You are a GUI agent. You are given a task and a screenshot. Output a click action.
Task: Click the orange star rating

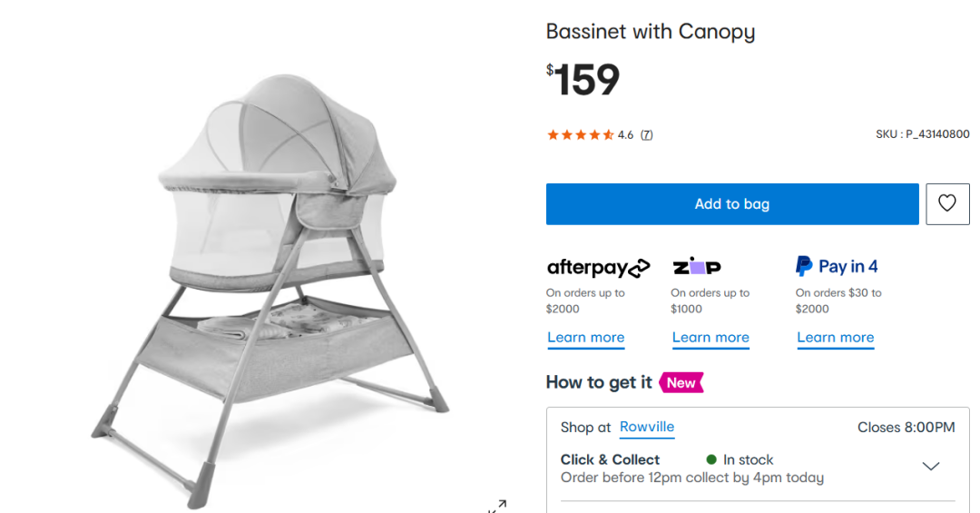(x=580, y=135)
